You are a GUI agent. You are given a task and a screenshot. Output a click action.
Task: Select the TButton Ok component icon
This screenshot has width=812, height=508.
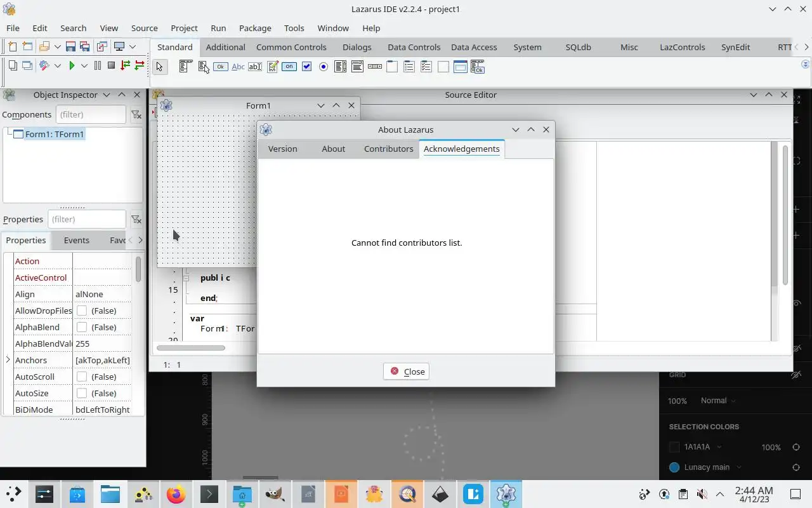click(221, 66)
